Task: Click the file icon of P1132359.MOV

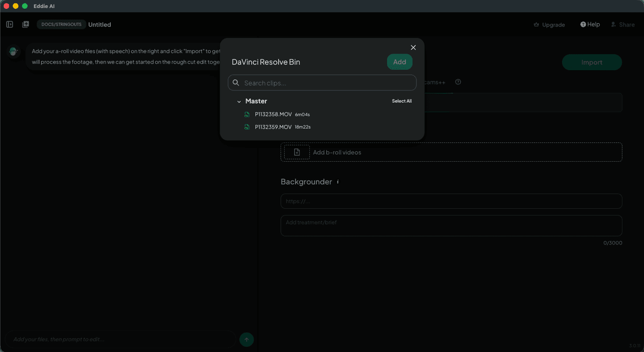Action: click(x=247, y=127)
